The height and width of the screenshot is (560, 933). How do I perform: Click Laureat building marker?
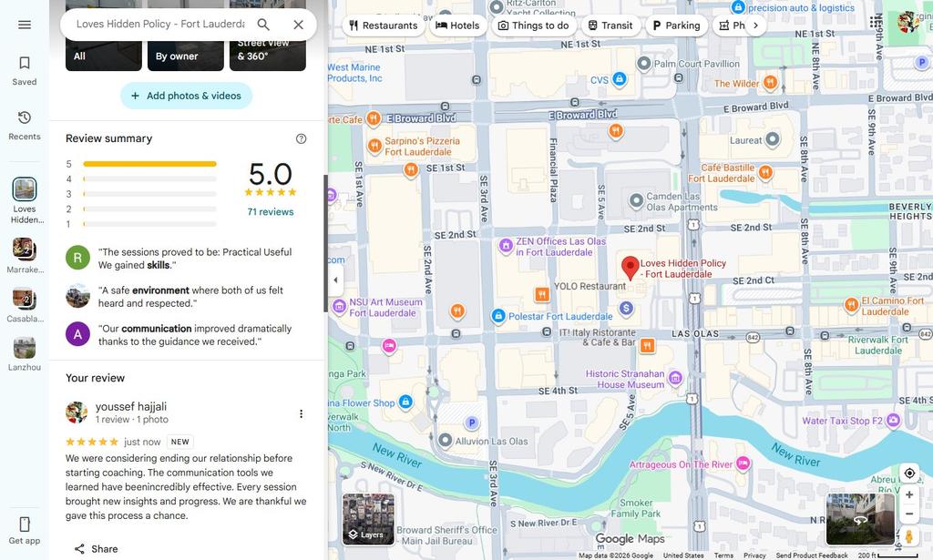tap(773, 139)
